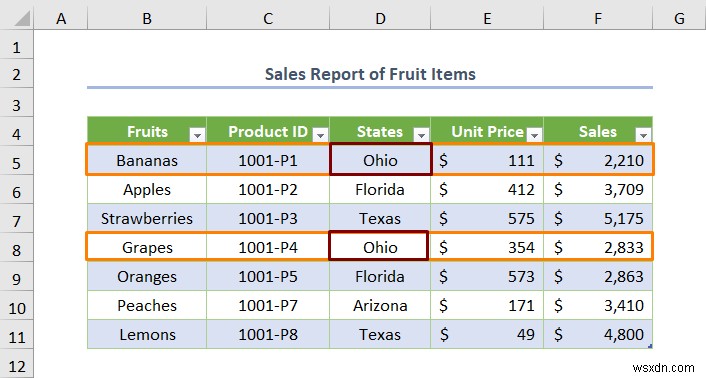The height and width of the screenshot is (378, 706).
Task: Select column A header
Action: click(61, 18)
